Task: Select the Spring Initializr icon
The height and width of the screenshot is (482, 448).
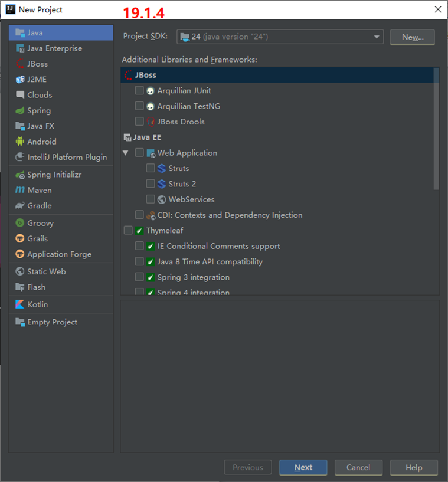Action: coord(20,175)
